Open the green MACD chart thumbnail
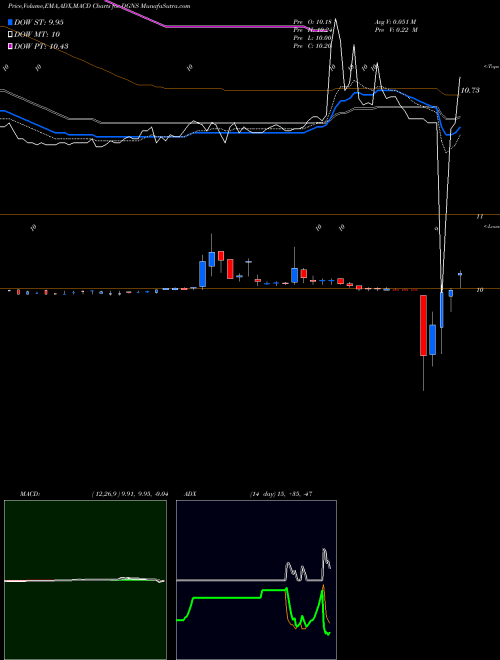The width and height of the screenshot is (500, 660). pos(85,580)
